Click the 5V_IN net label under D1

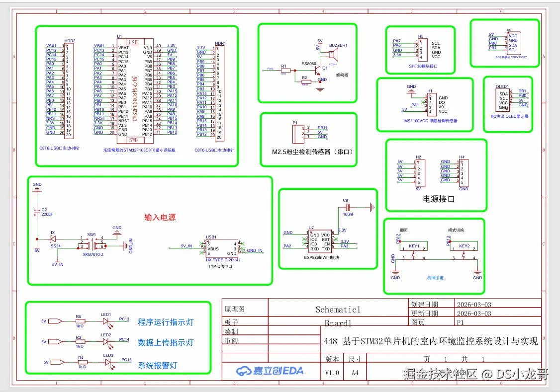58,265
